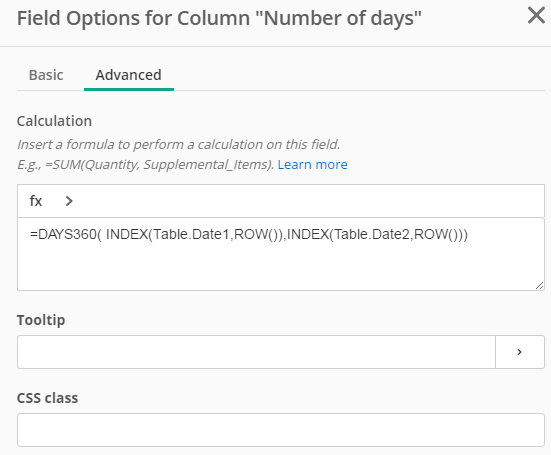Switch to the Basic tab
Image resolution: width=551 pixels, height=455 pixels.
coord(46,75)
